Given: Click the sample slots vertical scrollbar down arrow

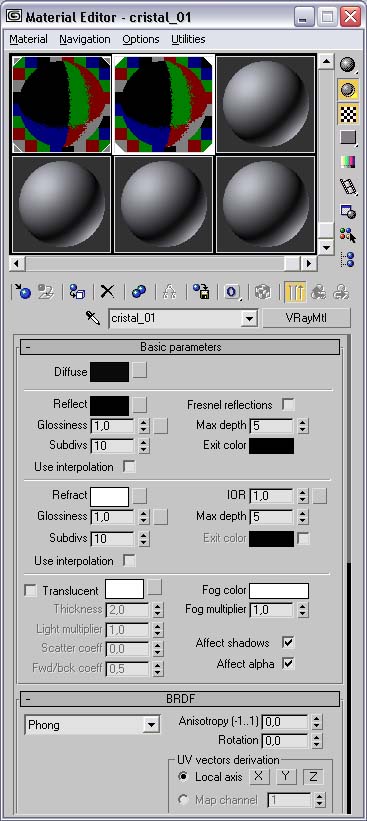Looking at the screenshot, I should pyautogui.click(x=327, y=247).
